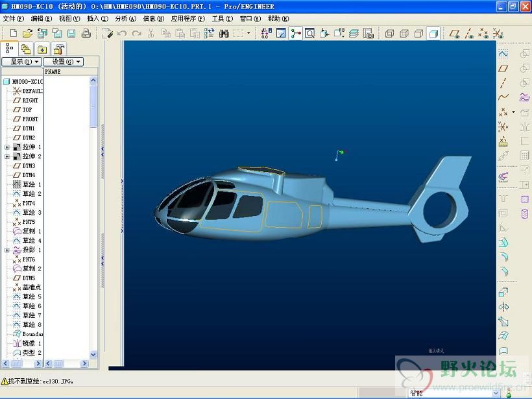Open the 信息 menu
This screenshot has width=532, height=399.
point(153,19)
